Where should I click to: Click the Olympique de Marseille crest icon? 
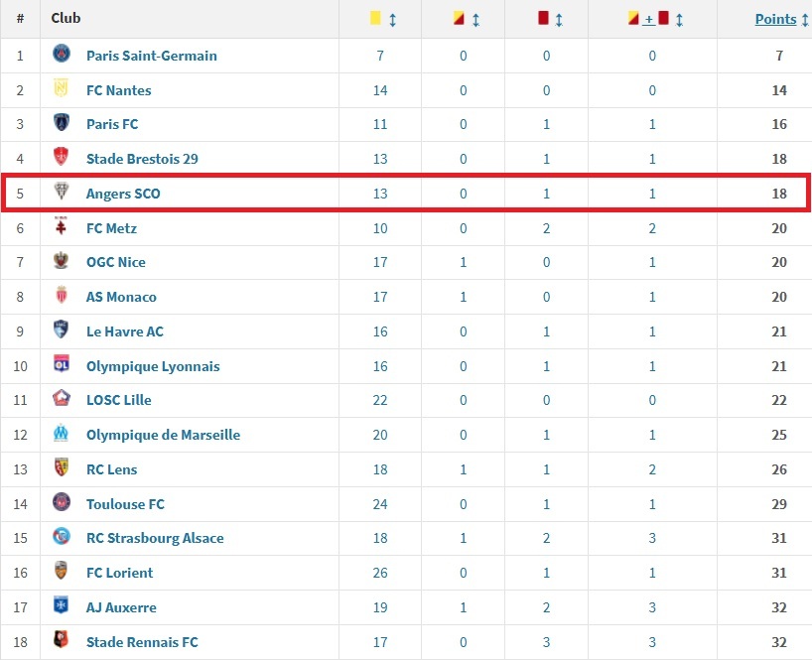(62, 434)
